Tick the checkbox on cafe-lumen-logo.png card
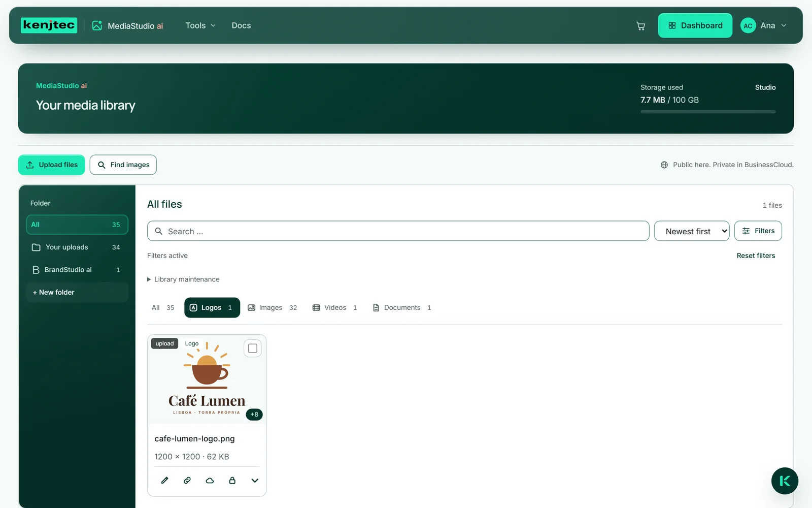 [x=253, y=348]
